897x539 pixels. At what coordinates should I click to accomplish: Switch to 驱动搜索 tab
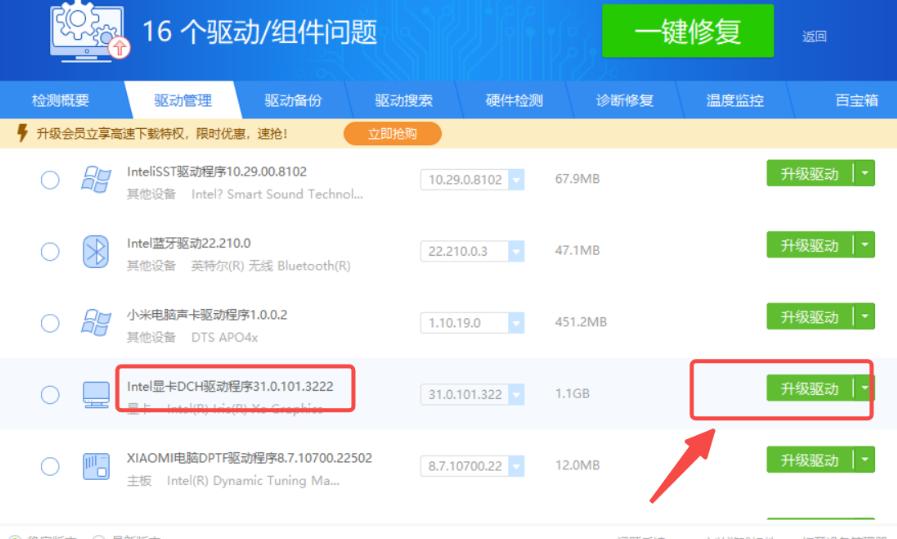(403, 101)
